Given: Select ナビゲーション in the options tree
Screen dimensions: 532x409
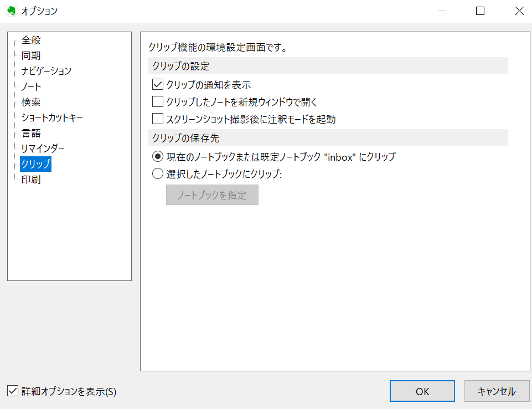Looking at the screenshot, I should click(x=47, y=70).
